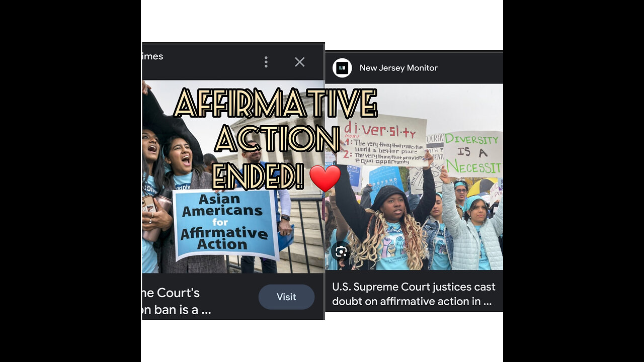This screenshot has width=644, height=362.
Task: Open the three-dot more options menu
Action: [266, 62]
